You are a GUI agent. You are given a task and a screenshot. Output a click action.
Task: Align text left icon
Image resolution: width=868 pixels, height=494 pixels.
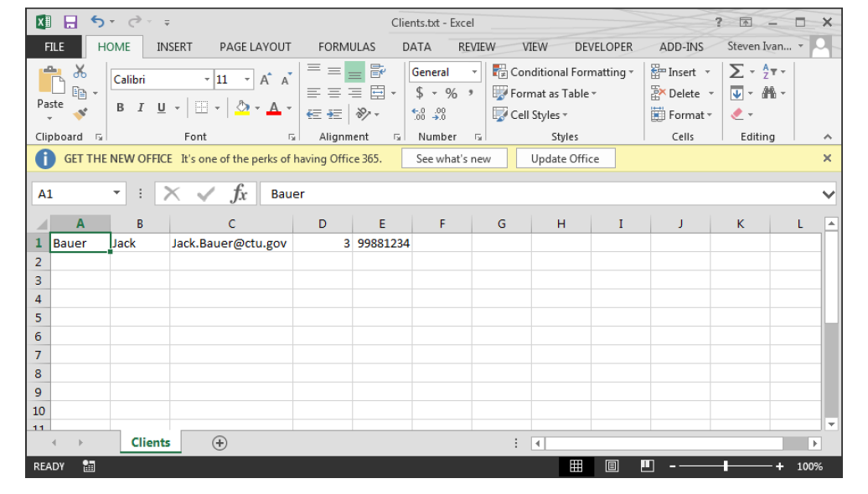click(314, 93)
